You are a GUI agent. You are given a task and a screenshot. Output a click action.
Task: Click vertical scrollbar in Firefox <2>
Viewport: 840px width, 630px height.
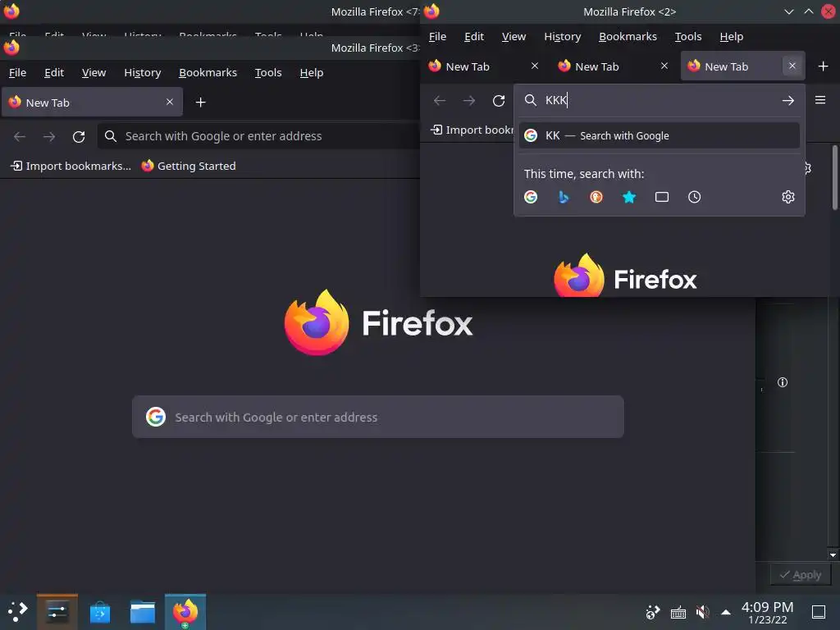pyautogui.click(x=834, y=177)
